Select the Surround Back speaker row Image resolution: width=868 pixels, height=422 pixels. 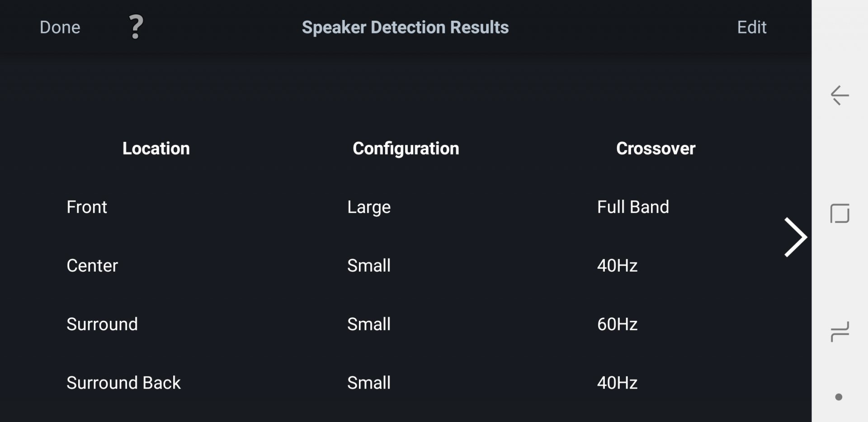(x=123, y=383)
